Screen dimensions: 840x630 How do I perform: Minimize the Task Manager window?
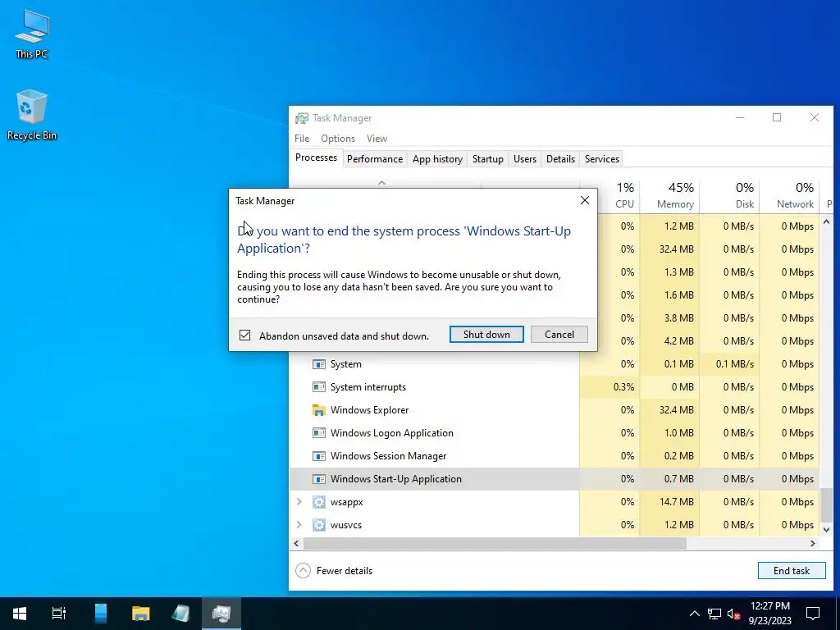point(740,118)
